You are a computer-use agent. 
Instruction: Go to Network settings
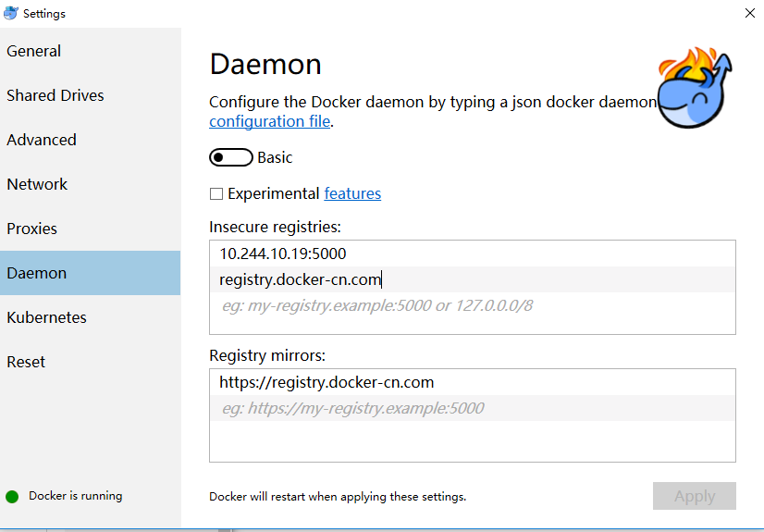pyautogui.click(x=90, y=184)
